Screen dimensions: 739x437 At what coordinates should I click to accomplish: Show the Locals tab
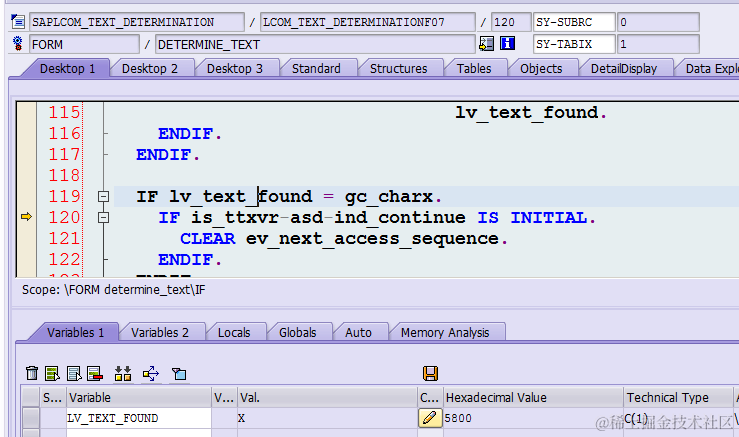pos(234,332)
